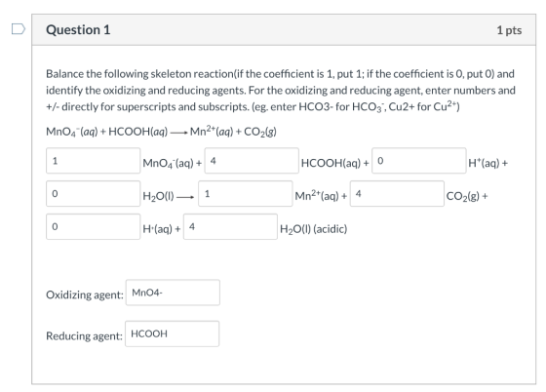Focus the reactant-side H+(aq) coefficient field
Image resolution: width=546 pixels, height=392 pixels.
pos(419,161)
